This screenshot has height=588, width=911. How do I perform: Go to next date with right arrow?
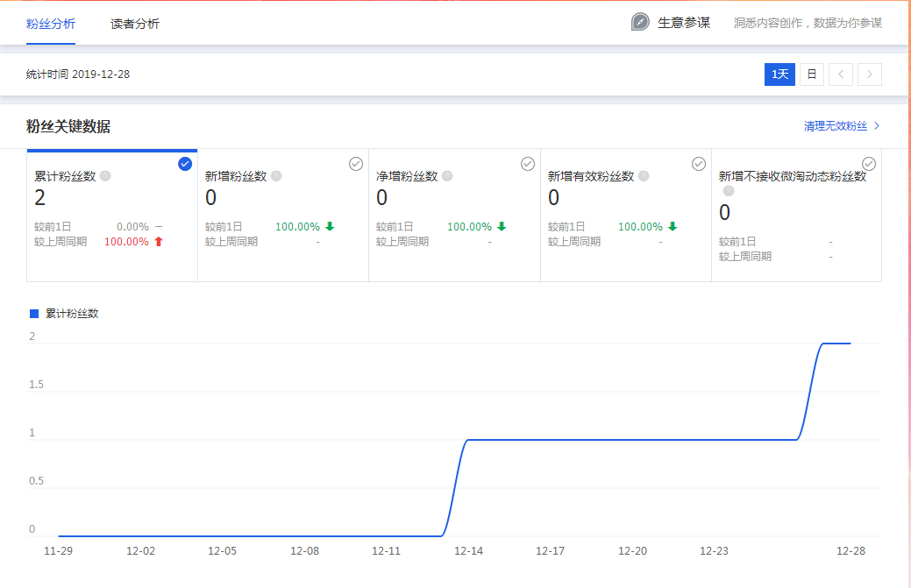870,74
